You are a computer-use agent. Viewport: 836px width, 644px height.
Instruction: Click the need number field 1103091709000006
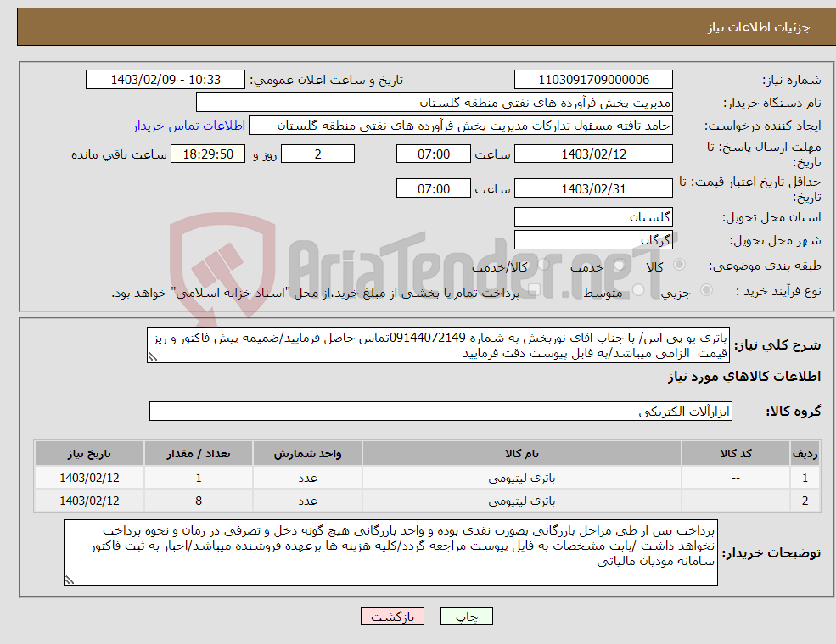pos(593,80)
